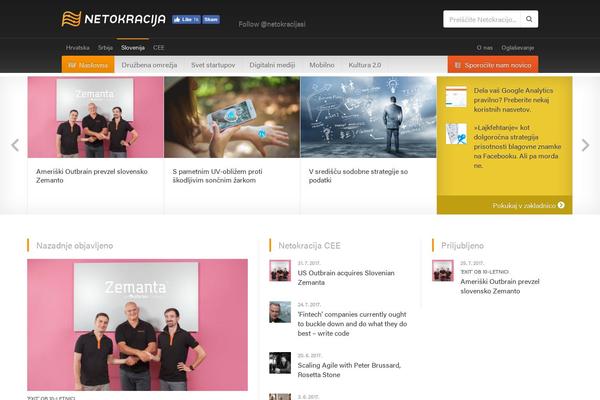600x400 pixels.
Task: Open Scaling Agile with Peter Brussard
Action: pos(349,370)
